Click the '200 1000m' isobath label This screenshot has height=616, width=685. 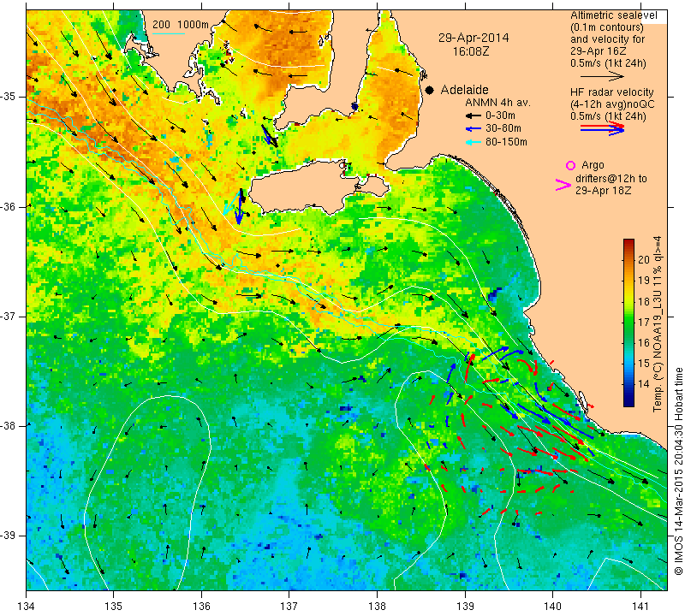[x=181, y=25]
